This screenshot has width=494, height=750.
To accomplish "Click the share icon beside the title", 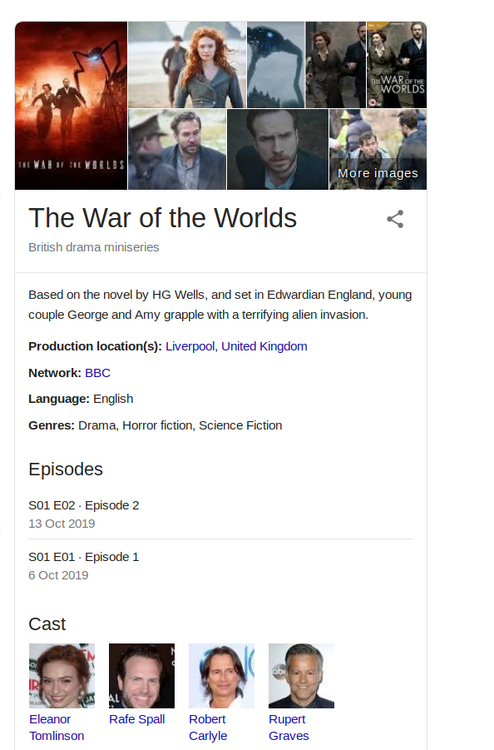I will pos(395,219).
